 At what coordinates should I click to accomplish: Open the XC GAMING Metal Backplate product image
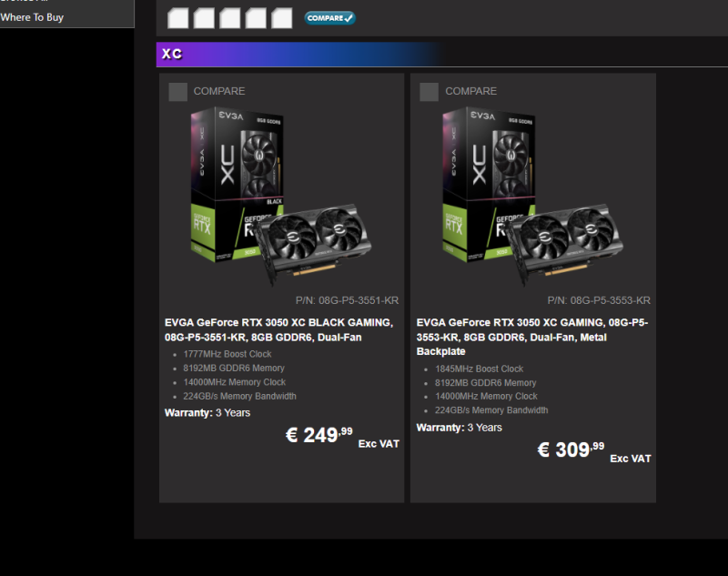533,197
